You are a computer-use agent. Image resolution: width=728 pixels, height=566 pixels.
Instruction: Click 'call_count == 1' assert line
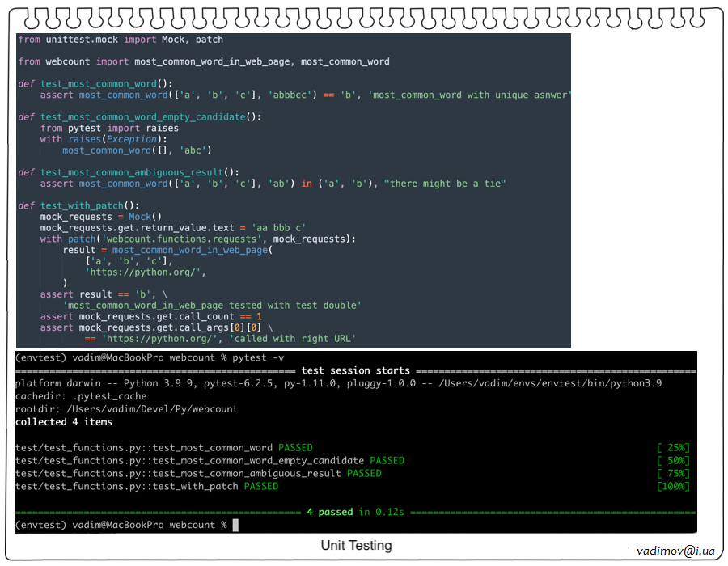coord(151,316)
